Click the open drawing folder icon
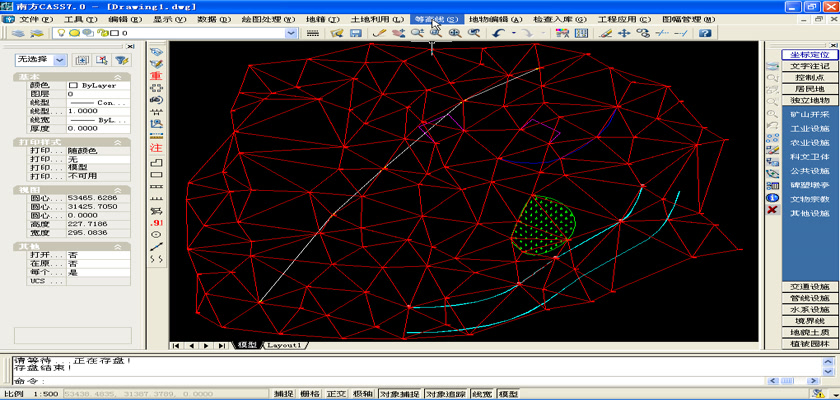The width and height of the screenshot is (840, 400). tap(337, 33)
